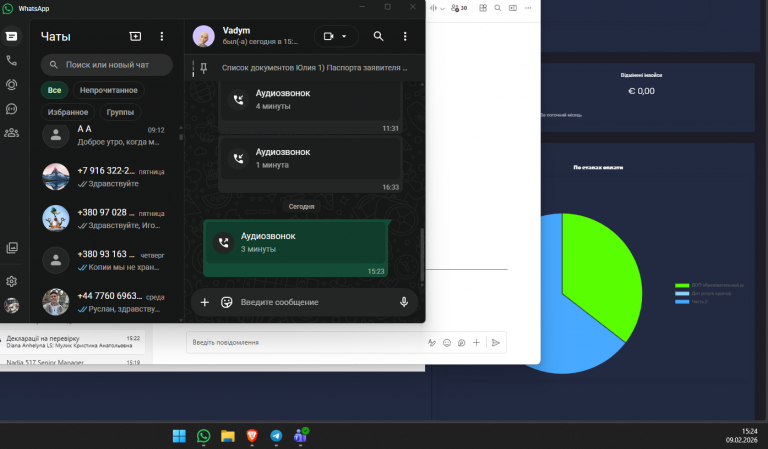Send the Teams message with arrow icon

tap(496, 343)
